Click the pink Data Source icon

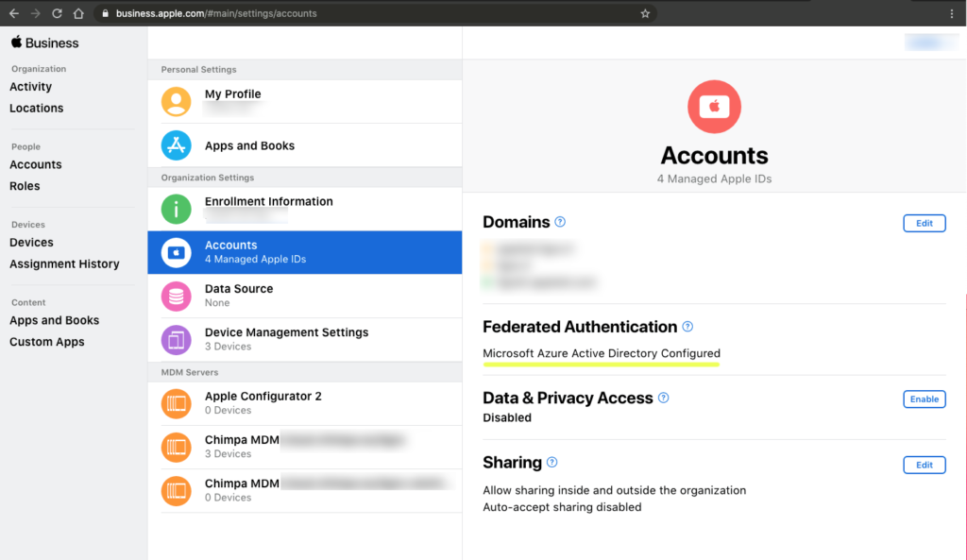click(177, 297)
